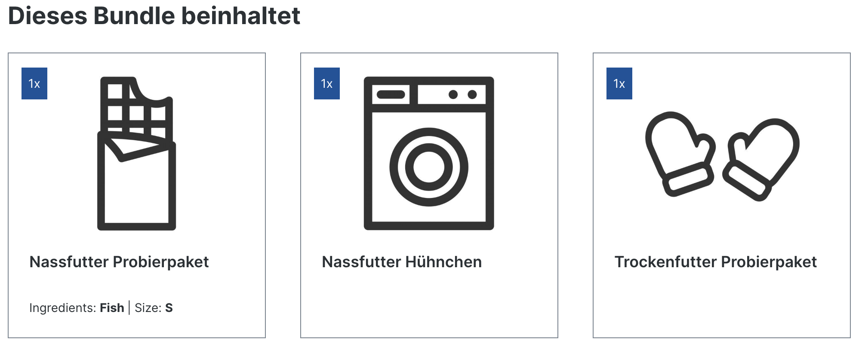Screen dimensions: 868x352
Task: Open the Nassfutter Probierpaket product title
Action: 119,262
